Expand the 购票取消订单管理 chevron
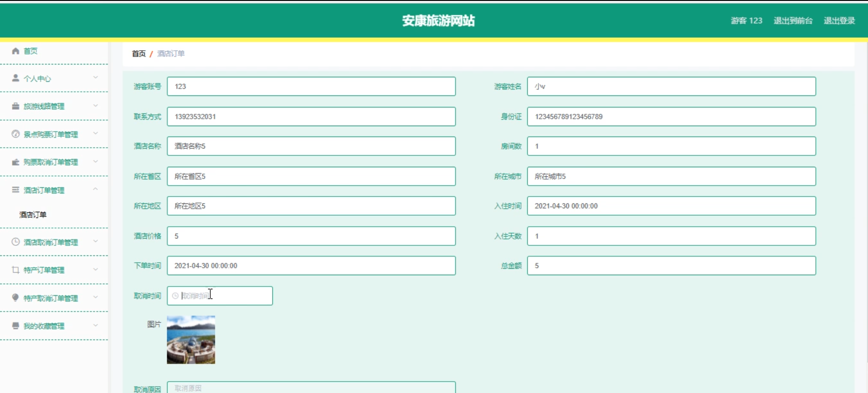The width and height of the screenshot is (868, 393). pyautogui.click(x=95, y=161)
